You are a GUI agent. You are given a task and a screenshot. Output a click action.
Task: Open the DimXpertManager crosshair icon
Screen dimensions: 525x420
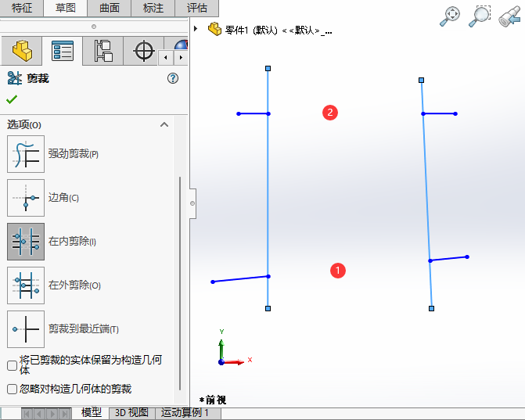(x=144, y=51)
